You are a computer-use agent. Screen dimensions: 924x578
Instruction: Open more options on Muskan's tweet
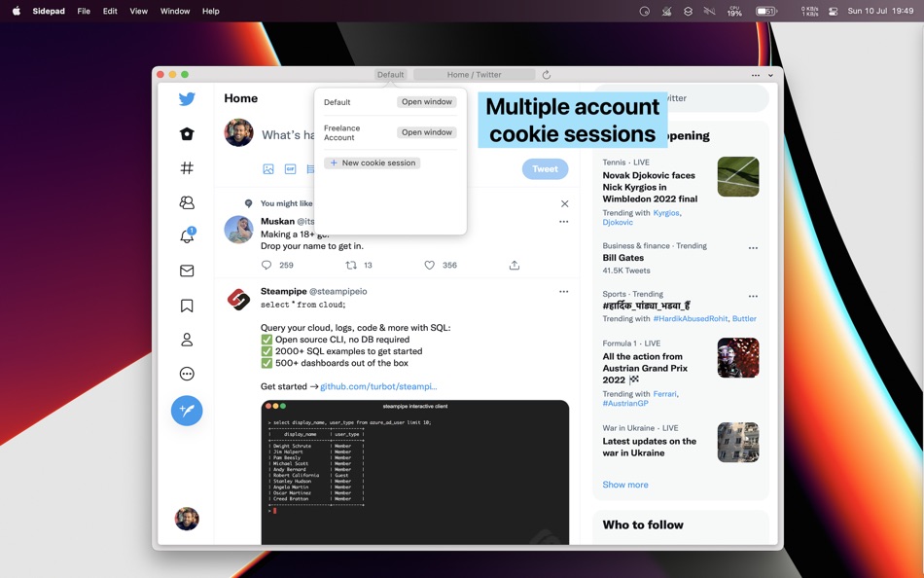coord(564,222)
